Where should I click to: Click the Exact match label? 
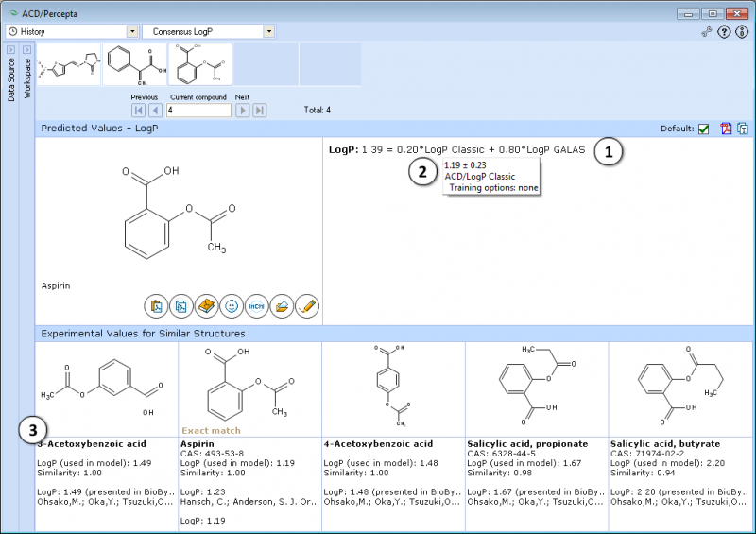click(211, 431)
